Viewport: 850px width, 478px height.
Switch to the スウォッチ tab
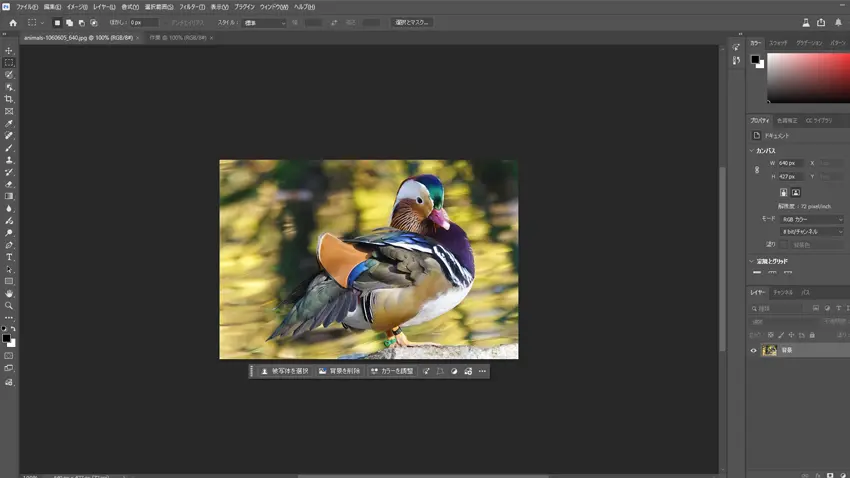[x=778, y=43]
